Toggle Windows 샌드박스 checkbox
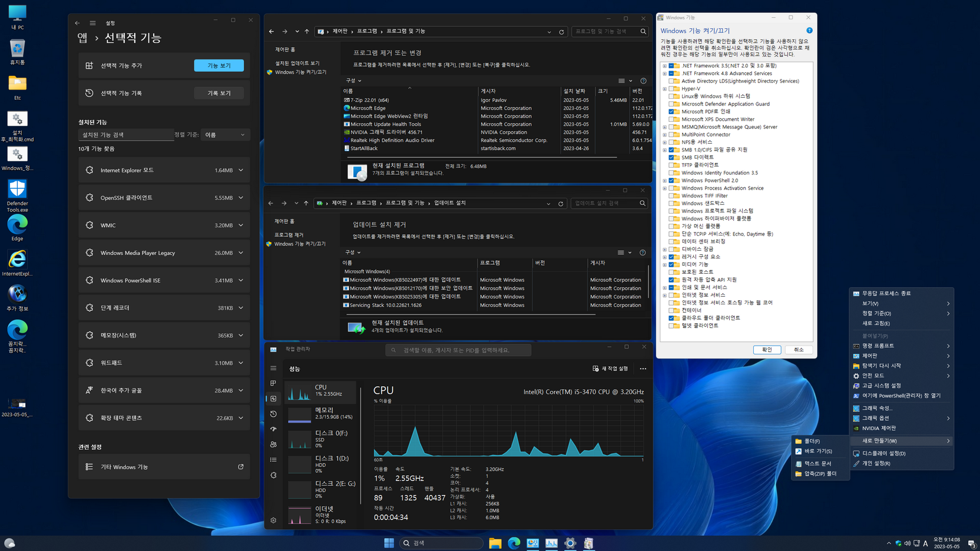The width and height of the screenshot is (980, 551). click(x=671, y=203)
